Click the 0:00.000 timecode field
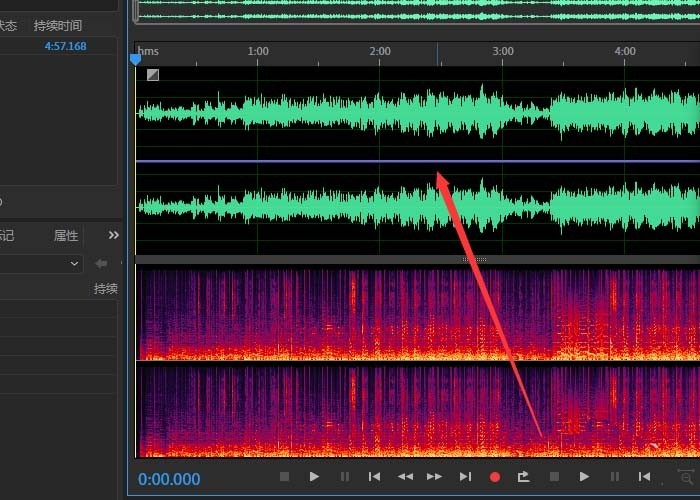Image resolution: width=700 pixels, height=500 pixels. (169, 479)
